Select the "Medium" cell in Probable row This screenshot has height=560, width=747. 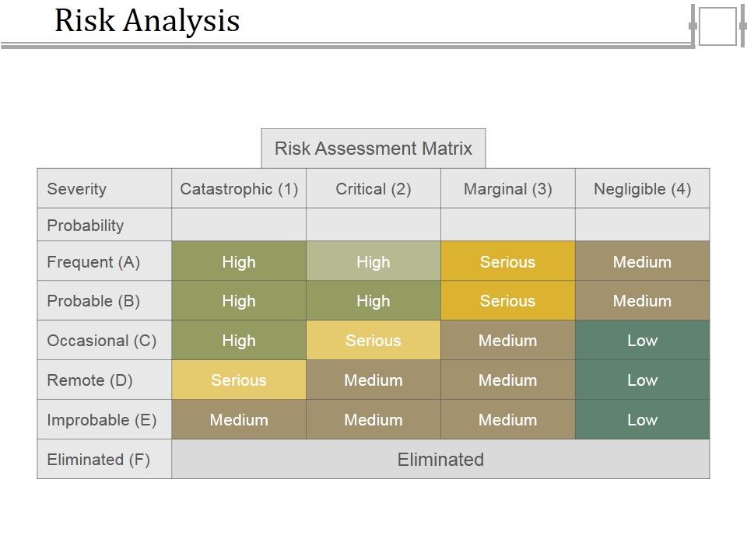click(643, 301)
